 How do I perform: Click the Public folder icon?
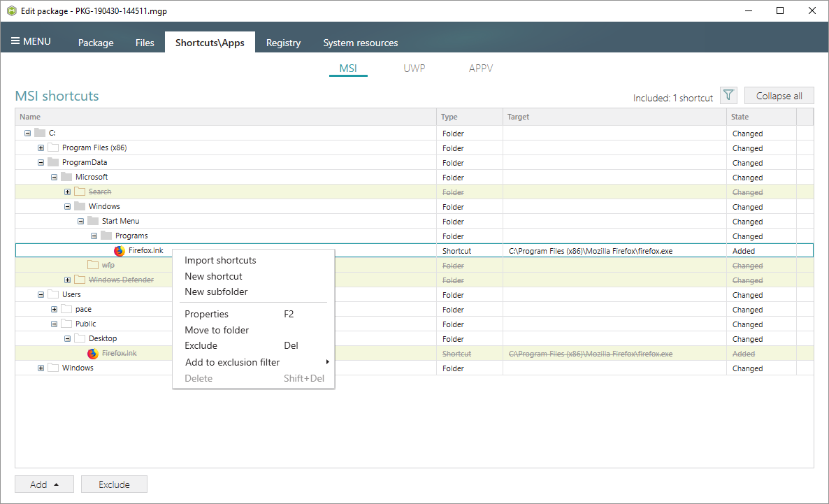pyautogui.click(x=66, y=324)
